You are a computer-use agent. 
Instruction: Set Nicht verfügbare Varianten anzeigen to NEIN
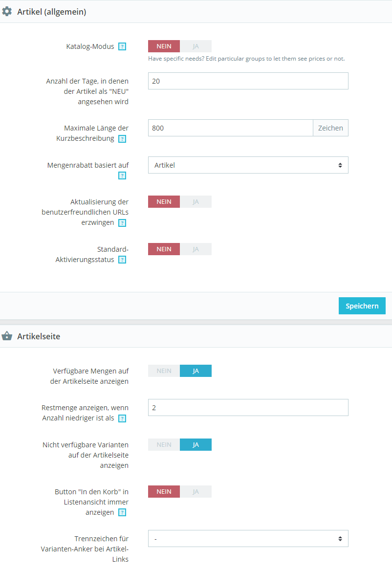(164, 445)
